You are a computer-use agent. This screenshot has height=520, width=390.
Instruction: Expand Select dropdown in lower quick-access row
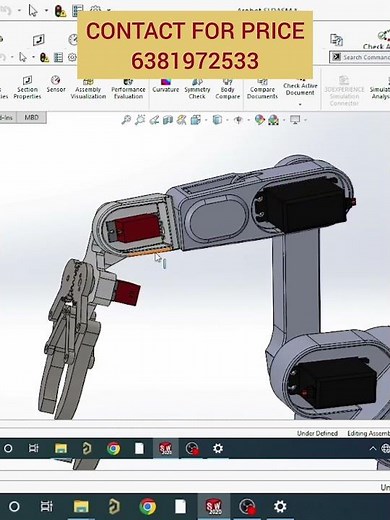[x=33, y=58]
